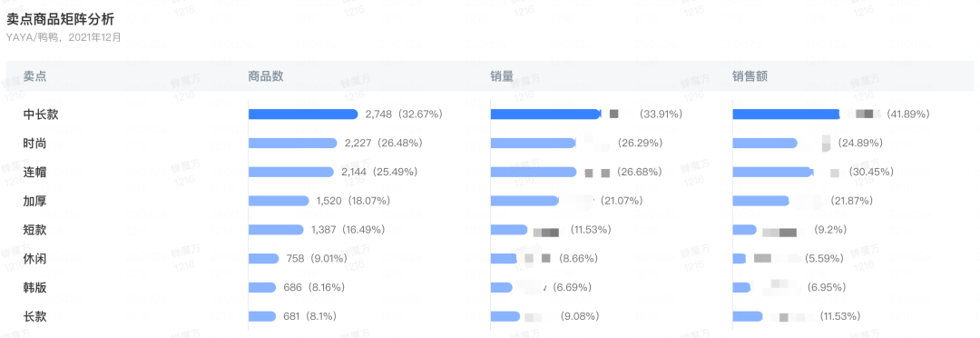Click the 长款 销售额 bar at 11.53%

point(748,315)
